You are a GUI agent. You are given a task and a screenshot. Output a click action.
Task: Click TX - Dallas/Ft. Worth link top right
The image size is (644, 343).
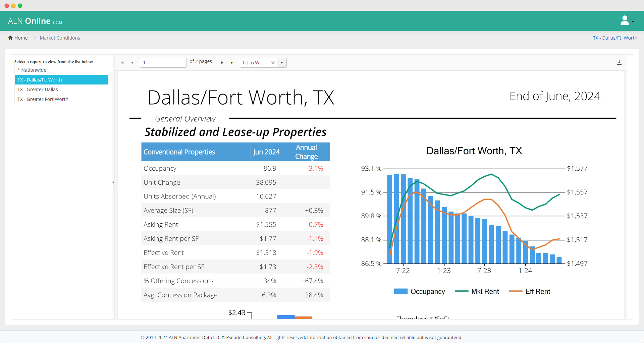(615, 38)
